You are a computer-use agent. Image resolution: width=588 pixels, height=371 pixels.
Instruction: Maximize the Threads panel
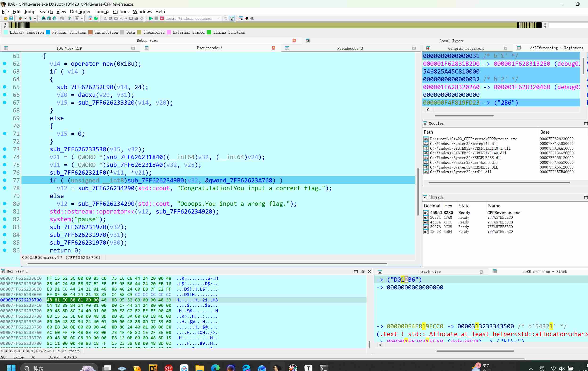586,197
